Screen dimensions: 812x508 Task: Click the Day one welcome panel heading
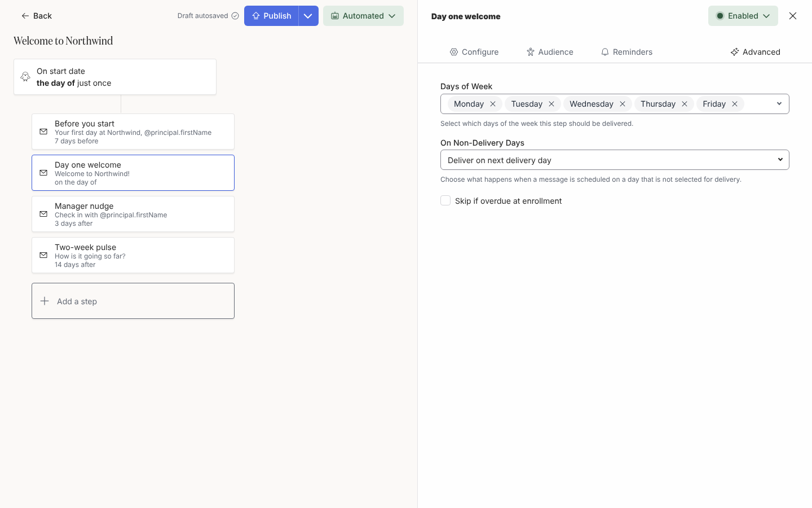click(x=466, y=16)
